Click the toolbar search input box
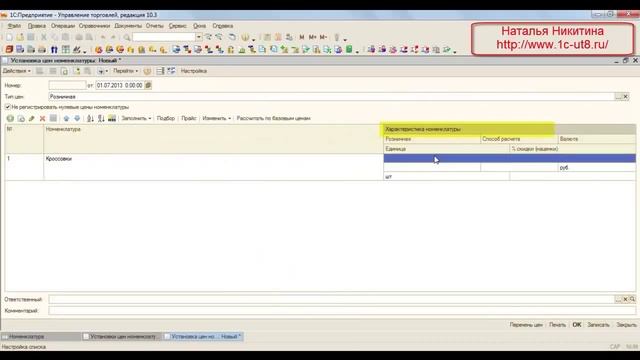The image size is (640, 360). point(164,37)
